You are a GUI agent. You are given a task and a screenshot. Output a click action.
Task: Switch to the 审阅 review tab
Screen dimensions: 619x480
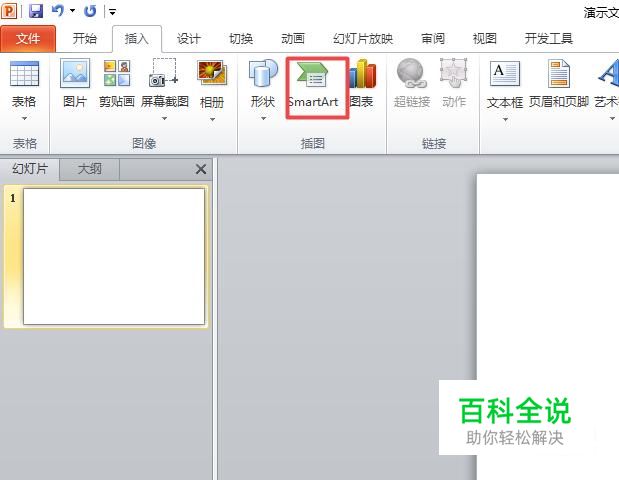[x=433, y=39]
